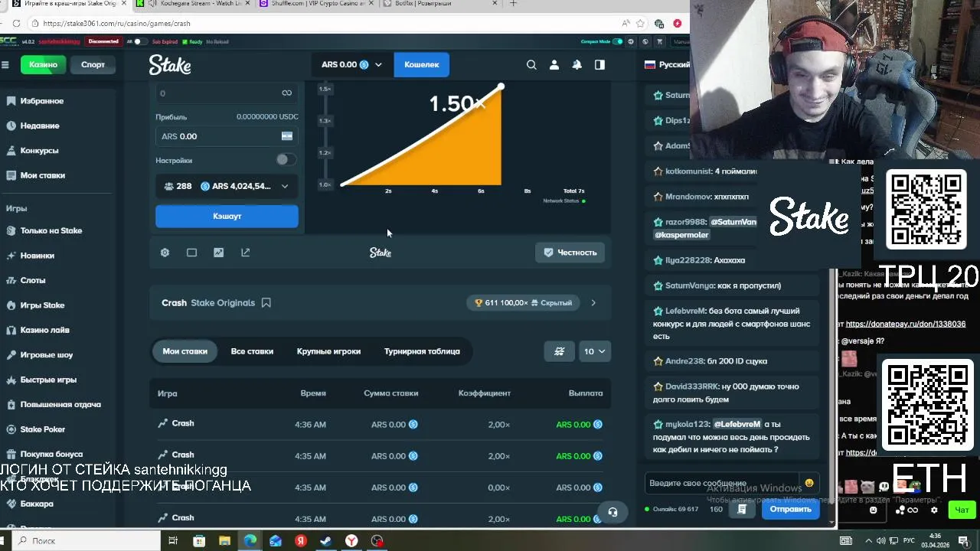Click the ghost-mode icon next to bet count
The image size is (980, 551).
(560, 351)
